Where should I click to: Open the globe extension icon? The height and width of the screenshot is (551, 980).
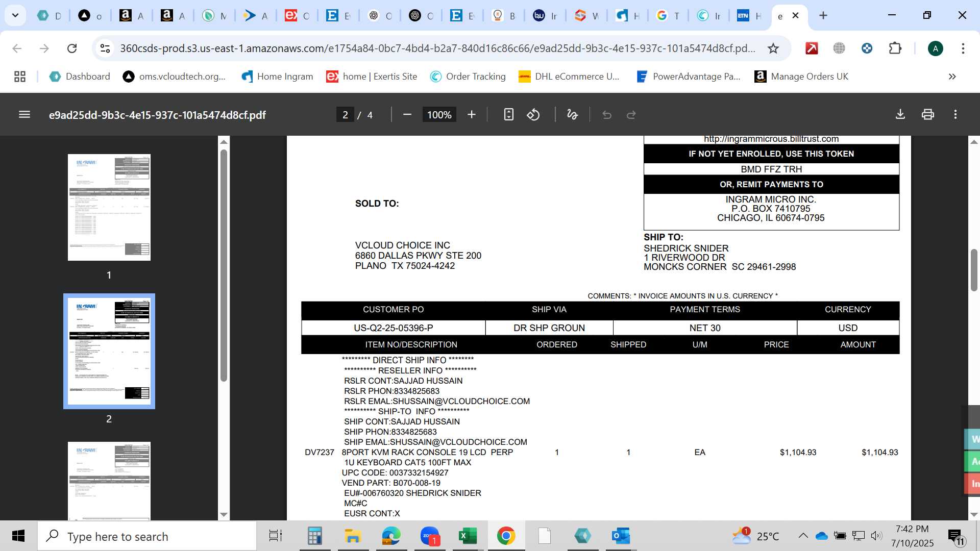839,48
